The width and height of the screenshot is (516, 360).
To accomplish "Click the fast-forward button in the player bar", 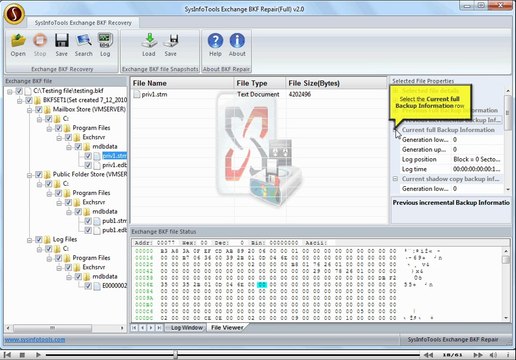I will [478, 355].
